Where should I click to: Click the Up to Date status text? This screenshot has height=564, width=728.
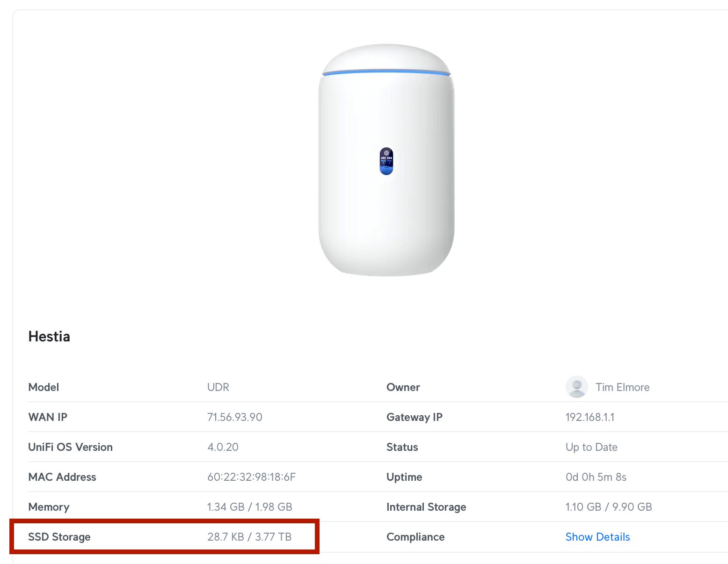click(x=591, y=447)
